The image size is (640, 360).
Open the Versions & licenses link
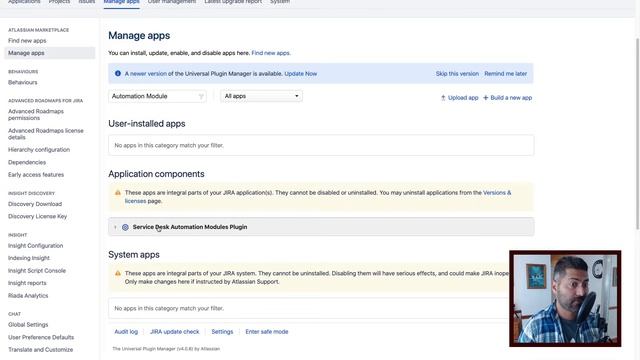(497, 193)
